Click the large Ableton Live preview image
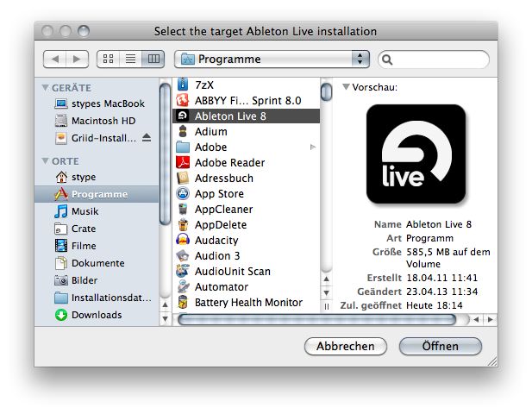Screen dimensions: 532x414 point(416,154)
